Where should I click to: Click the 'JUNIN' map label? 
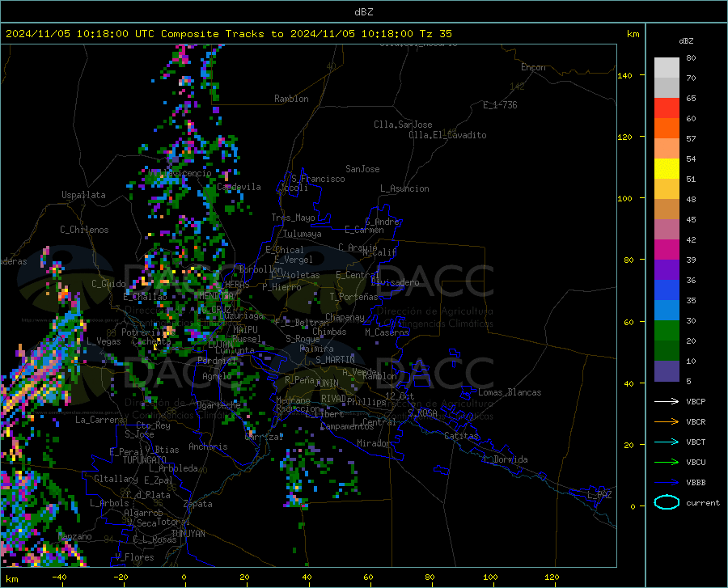pyautogui.click(x=327, y=383)
